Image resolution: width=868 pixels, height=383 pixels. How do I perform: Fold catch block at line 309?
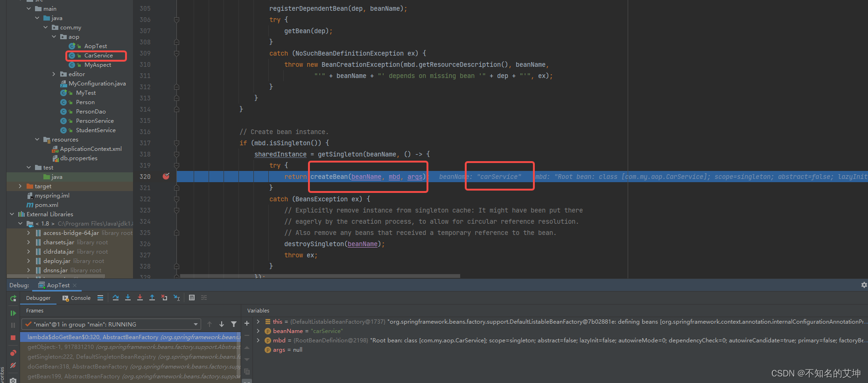pos(176,53)
